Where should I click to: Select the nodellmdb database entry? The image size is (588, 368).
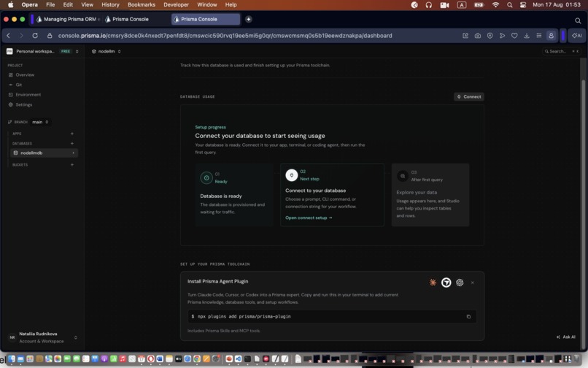pyautogui.click(x=44, y=153)
